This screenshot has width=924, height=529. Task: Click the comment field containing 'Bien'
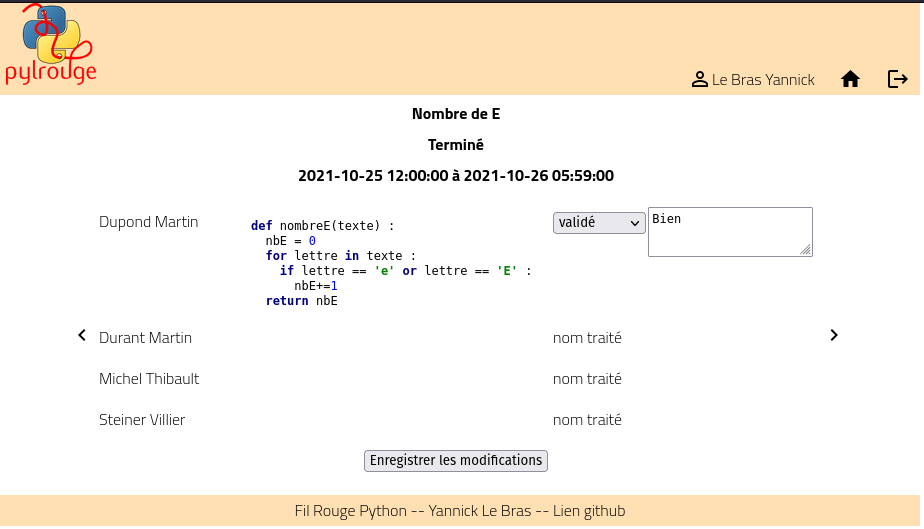tap(730, 232)
